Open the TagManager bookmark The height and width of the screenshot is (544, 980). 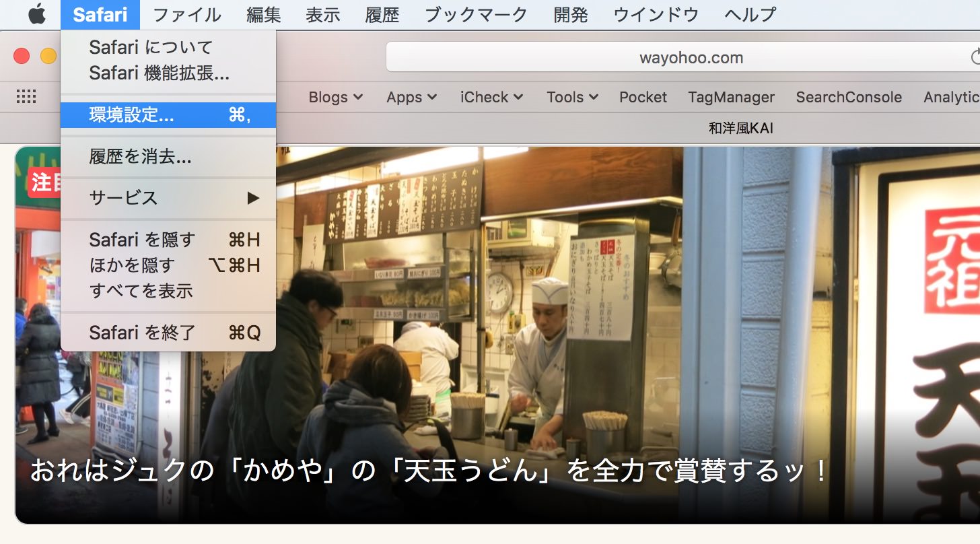point(732,97)
